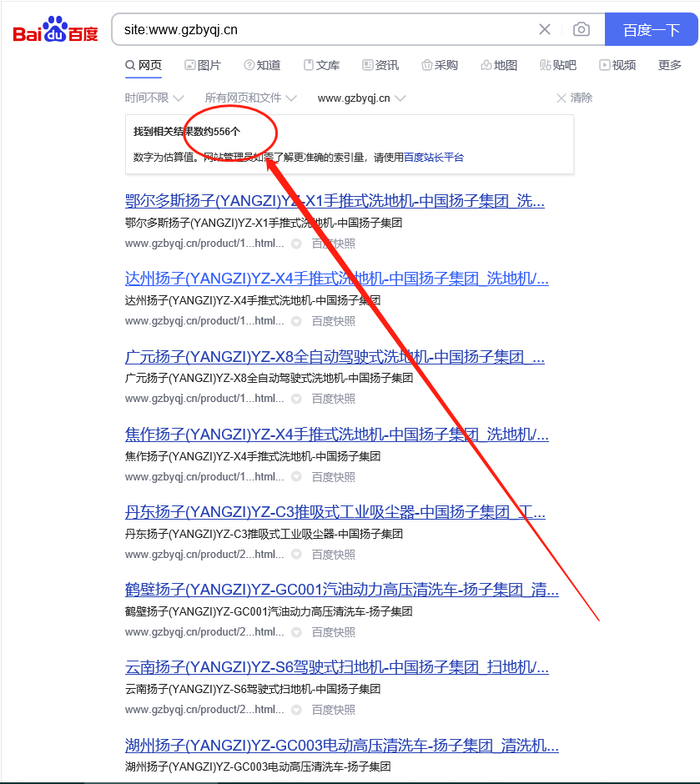
Task: Click snippet 达州扬子(YANGZI)YZ-X4手推式洗地机-中国扬子集团
Action: coord(253,300)
